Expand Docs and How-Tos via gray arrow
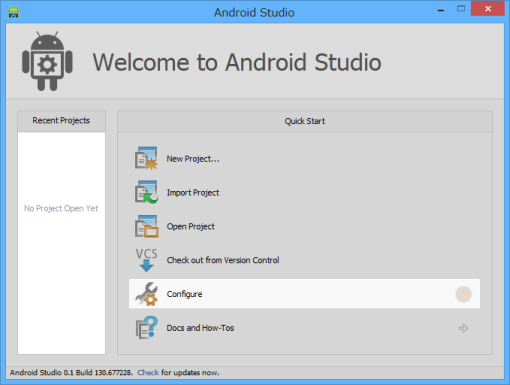510x385 pixels. coord(463,328)
